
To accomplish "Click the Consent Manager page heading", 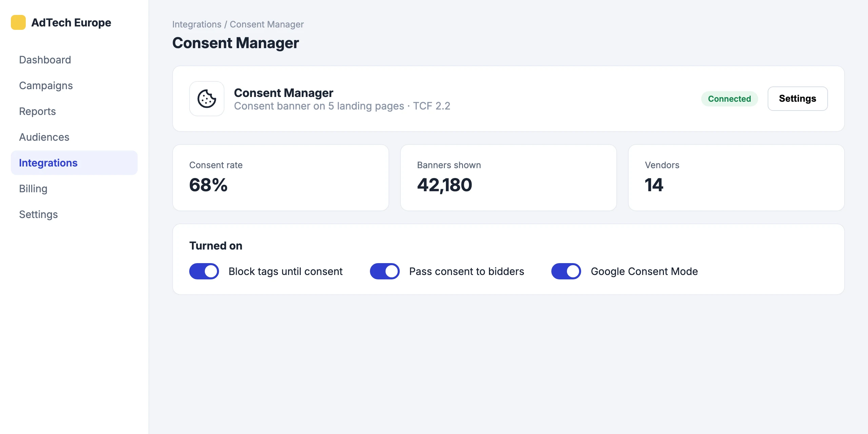I will [x=236, y=43].
